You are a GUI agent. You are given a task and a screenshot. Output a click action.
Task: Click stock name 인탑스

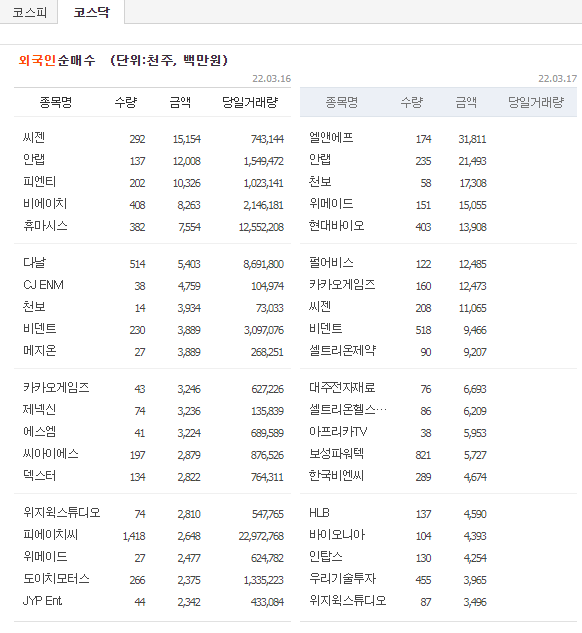326,557
